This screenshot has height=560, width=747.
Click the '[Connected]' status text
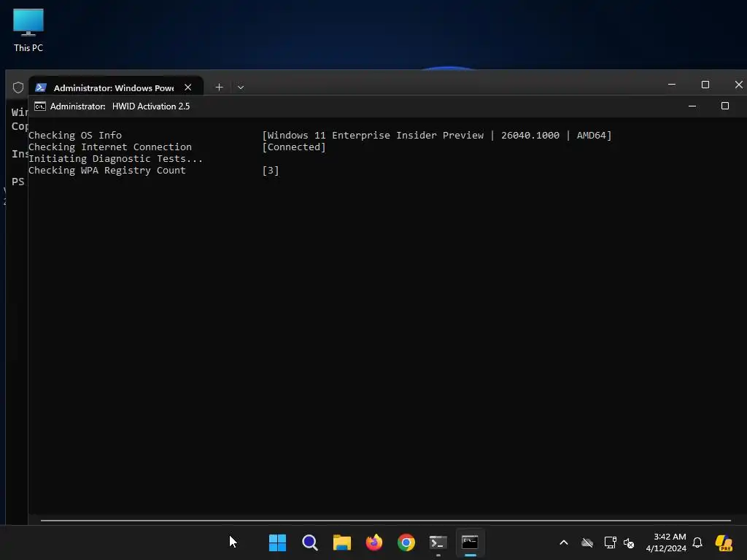click(x=294, y=147)
